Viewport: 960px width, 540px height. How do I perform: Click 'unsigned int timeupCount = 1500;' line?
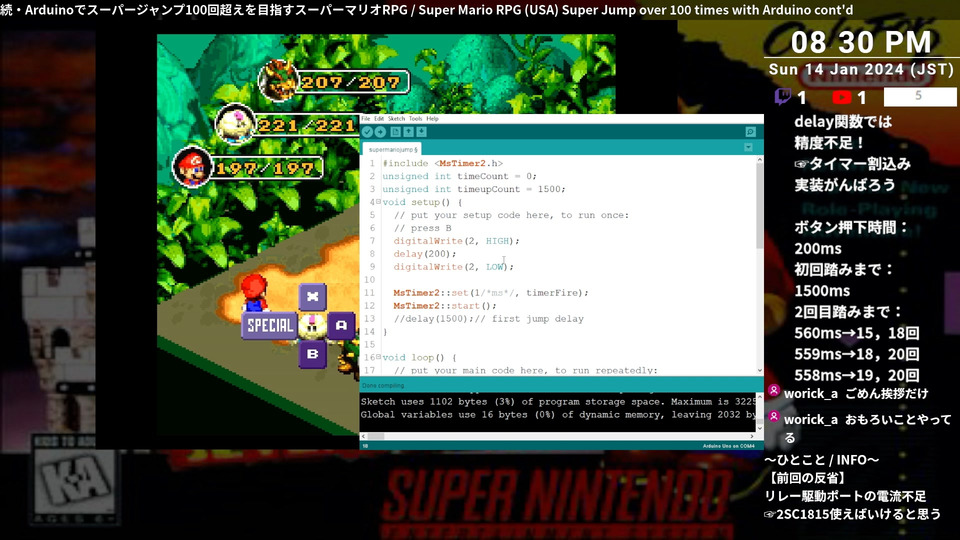(474, 189)
